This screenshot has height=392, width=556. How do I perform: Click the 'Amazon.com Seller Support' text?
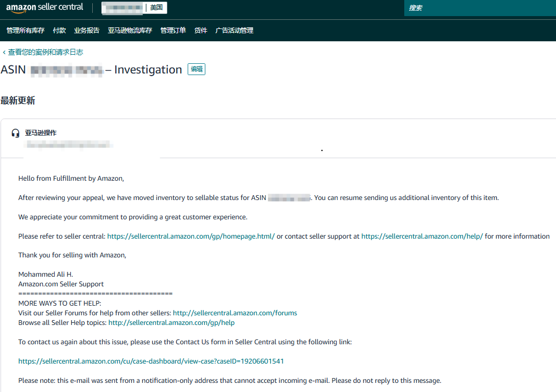coord(61,284)
